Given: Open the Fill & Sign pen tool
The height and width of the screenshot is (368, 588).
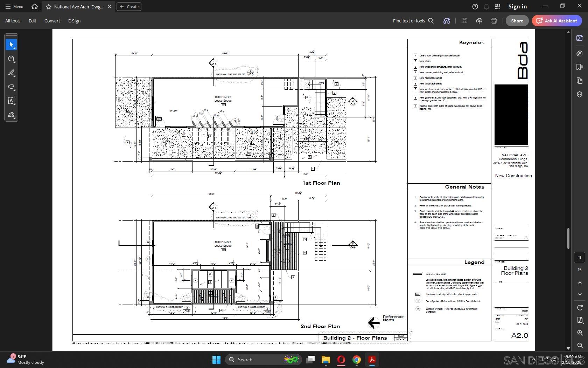Looking at the screenshot, I should coord(11,115).
